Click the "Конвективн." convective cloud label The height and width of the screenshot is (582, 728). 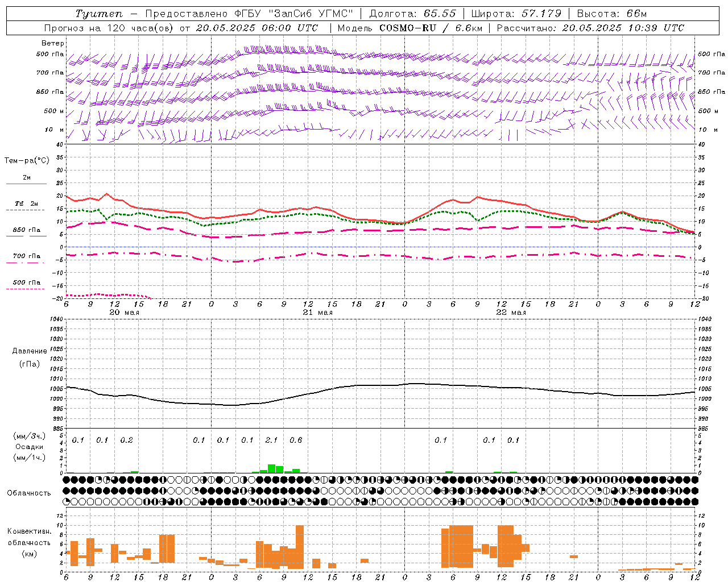30,531
